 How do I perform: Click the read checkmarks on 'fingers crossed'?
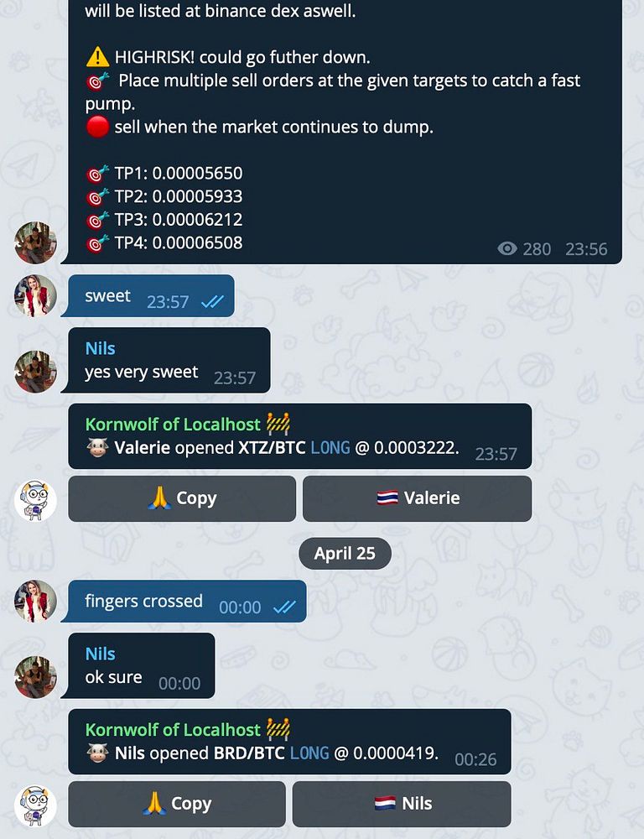pos(284,607)
